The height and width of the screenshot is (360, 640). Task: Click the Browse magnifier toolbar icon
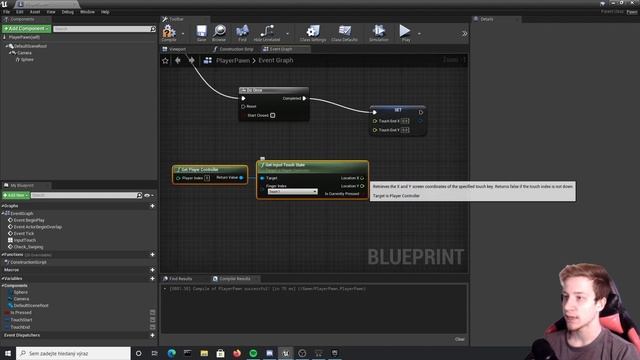coord(219,33)
